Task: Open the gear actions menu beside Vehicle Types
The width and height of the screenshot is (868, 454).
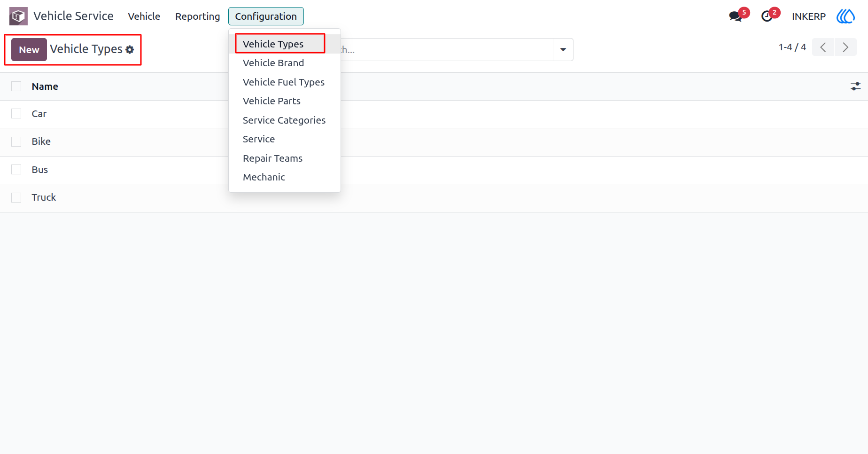Action: click(x=130, y=49)
